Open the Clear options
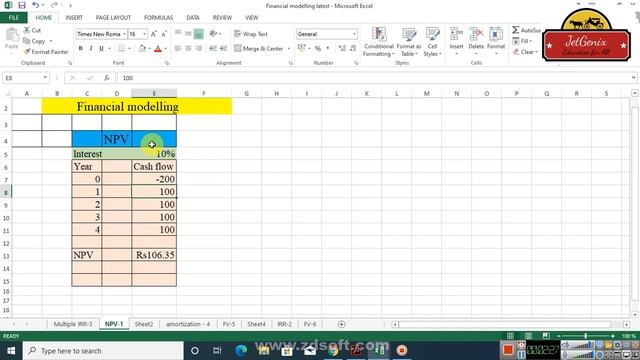Screen dimensions: 640x360 click(525, 52)
